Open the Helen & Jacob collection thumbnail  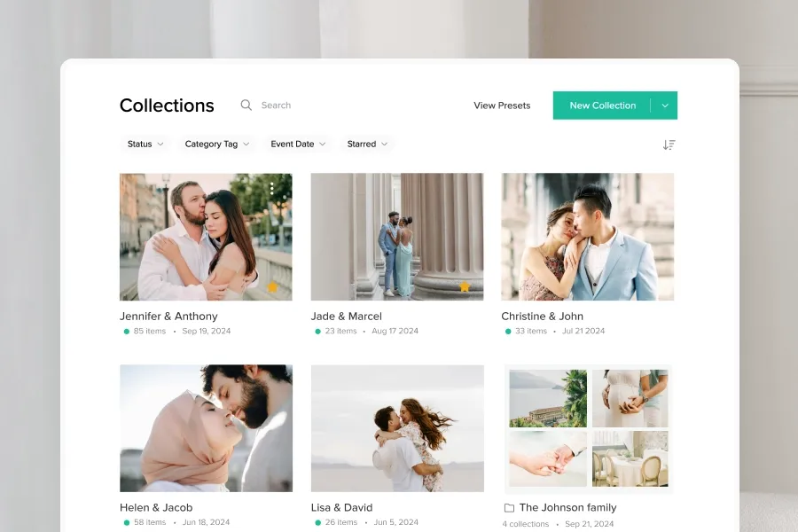pos(206,427)
